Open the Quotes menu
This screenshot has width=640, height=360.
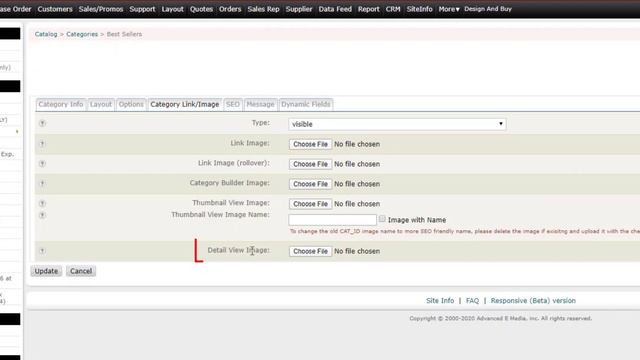click(201, 9)
